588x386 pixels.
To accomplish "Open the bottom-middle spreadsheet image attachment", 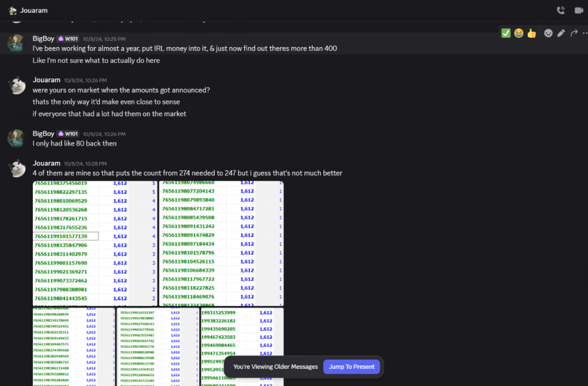I will pos(158,347).
